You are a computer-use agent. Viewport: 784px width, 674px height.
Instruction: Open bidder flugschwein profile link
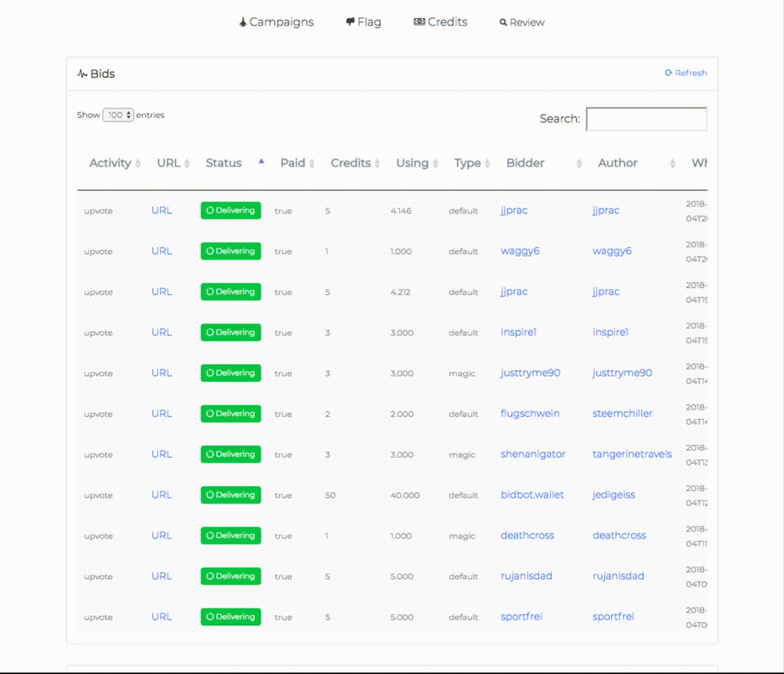click(x=530, y=414)
